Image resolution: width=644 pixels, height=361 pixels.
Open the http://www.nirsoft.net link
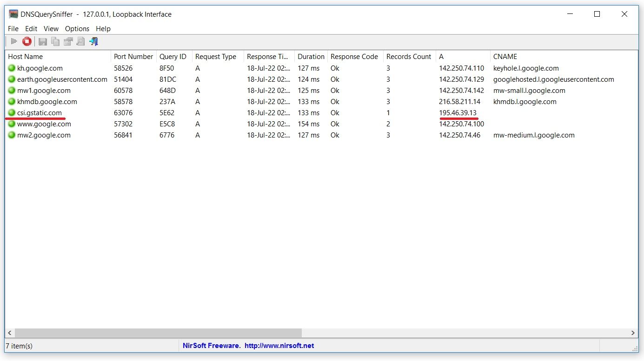[279, 346]
